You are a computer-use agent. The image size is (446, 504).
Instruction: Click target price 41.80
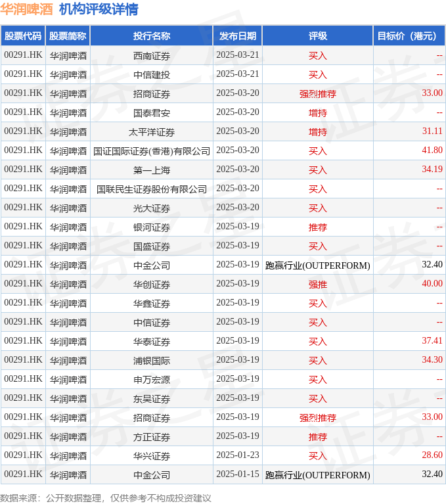(x=432, y=150)
